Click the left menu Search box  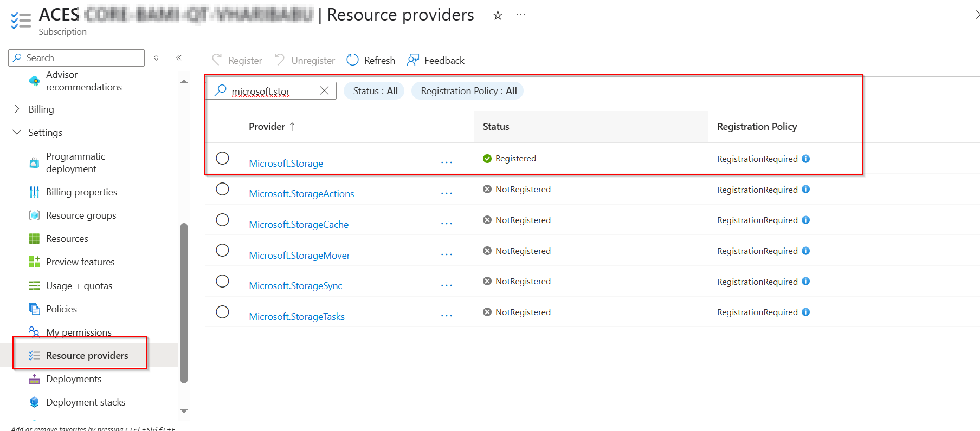[76, 58]
